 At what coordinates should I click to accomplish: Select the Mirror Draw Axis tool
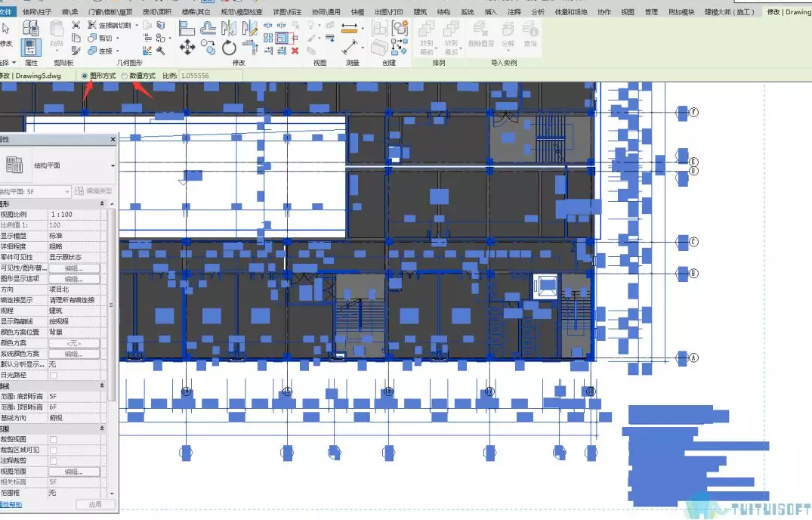pos(249,28)
